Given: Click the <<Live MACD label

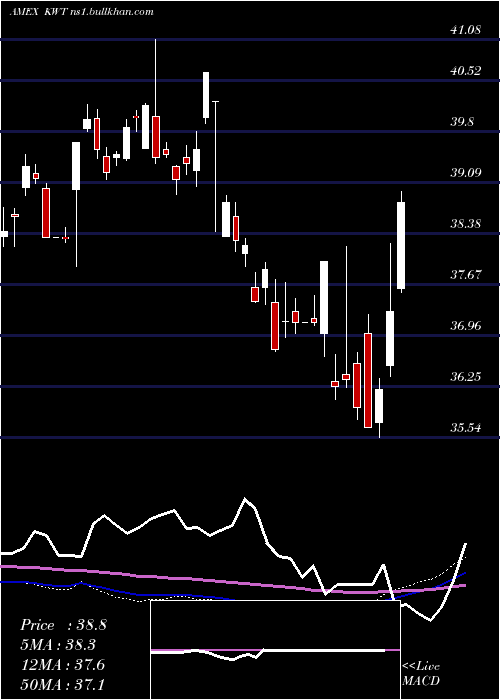Looking at the screenshot, I should (x=421, y=674).
